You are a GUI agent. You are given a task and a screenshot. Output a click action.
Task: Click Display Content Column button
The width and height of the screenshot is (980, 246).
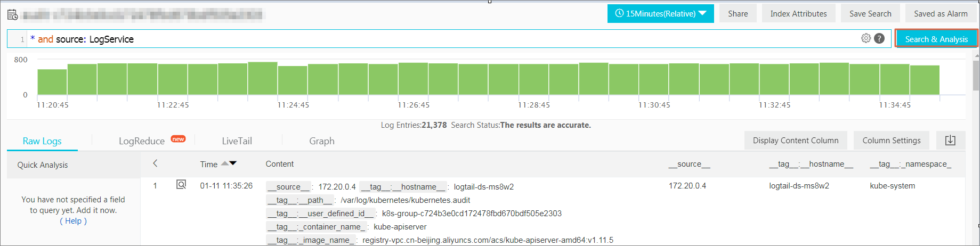796,141
